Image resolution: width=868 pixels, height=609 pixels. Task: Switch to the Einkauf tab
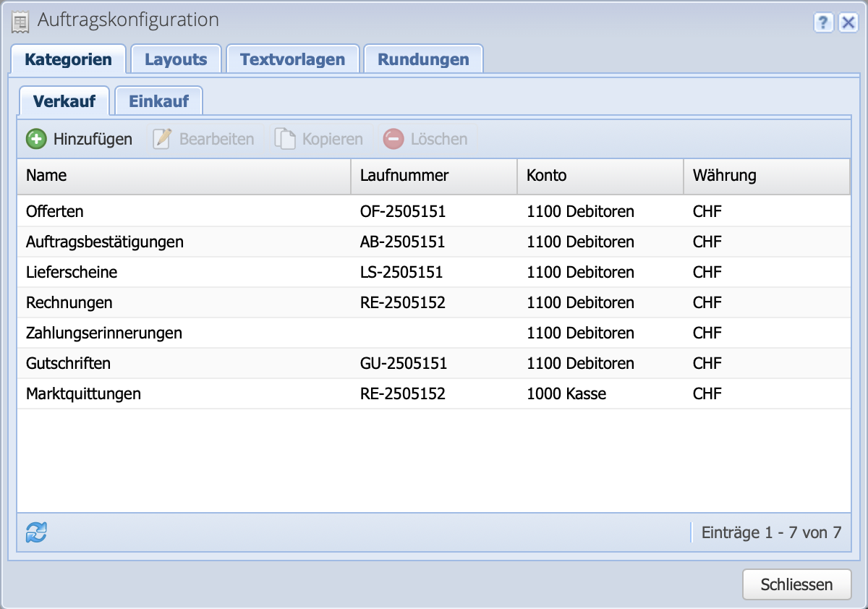[x=158, y=101]
